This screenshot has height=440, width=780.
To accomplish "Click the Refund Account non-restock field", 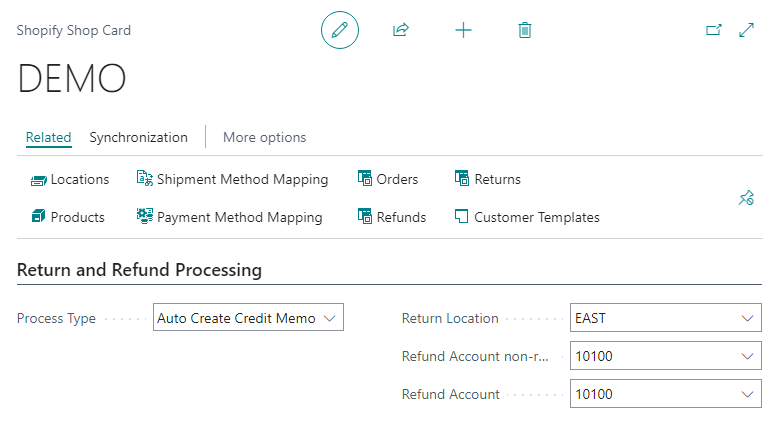I will pos(654,356).
